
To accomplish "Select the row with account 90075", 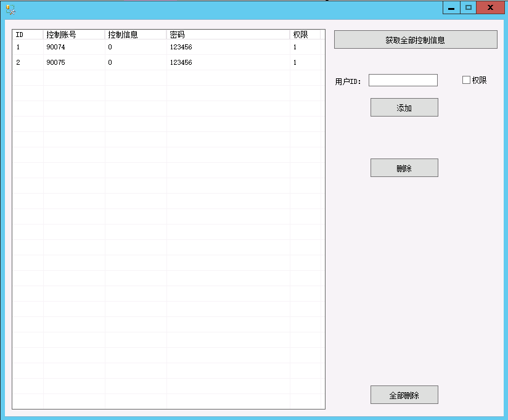I will pyautogui.click(x=55, y=62).
